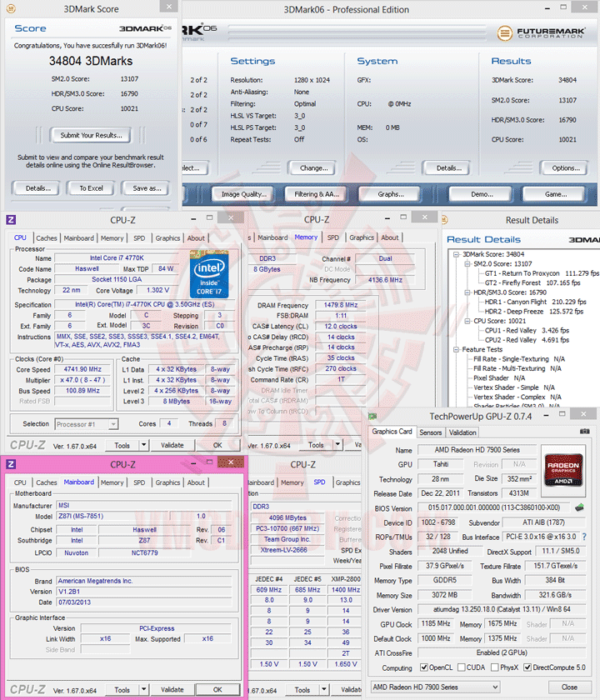Click the Radeon Graphics AMD logo in GPU-Z
Screen dimensions: 600x700
[x=563, y=470]
